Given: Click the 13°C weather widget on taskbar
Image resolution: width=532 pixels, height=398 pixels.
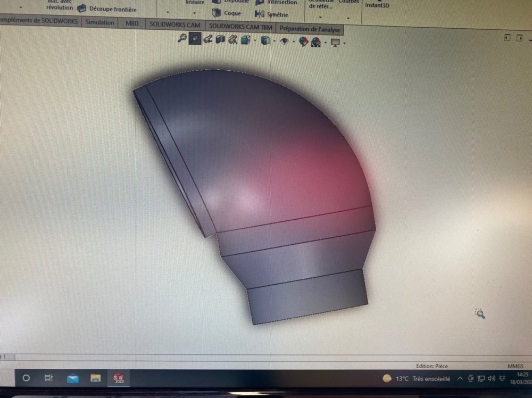Looking at the screenshot, I should click(416, 379).
